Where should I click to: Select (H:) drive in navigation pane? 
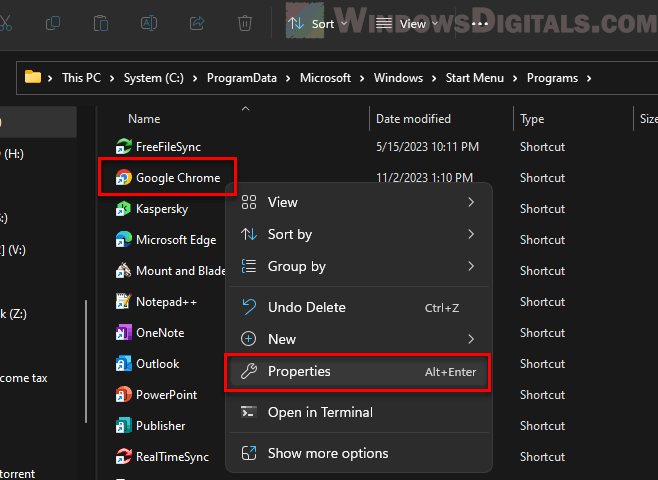point(13,154)
